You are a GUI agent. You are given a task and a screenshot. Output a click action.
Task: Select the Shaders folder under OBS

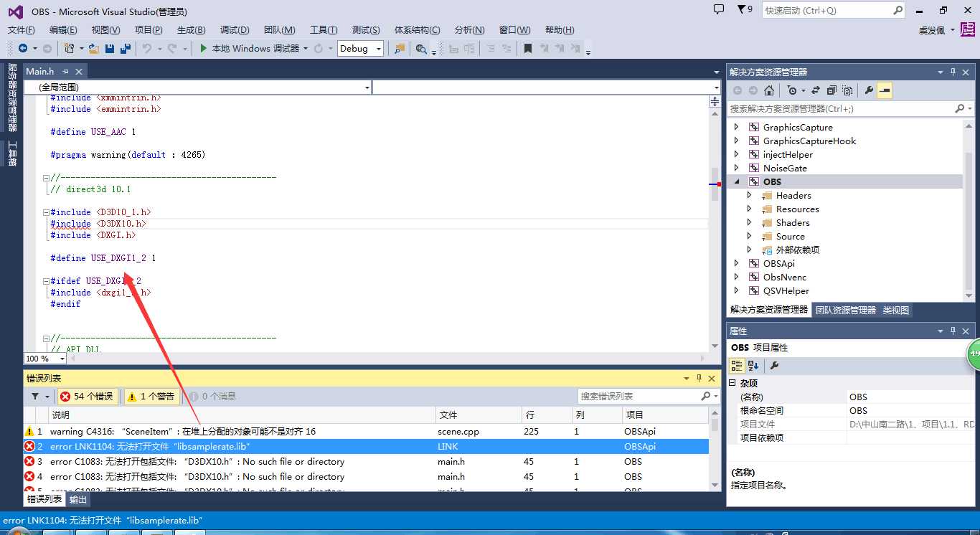pyautogui.click(x=793, y=222)
